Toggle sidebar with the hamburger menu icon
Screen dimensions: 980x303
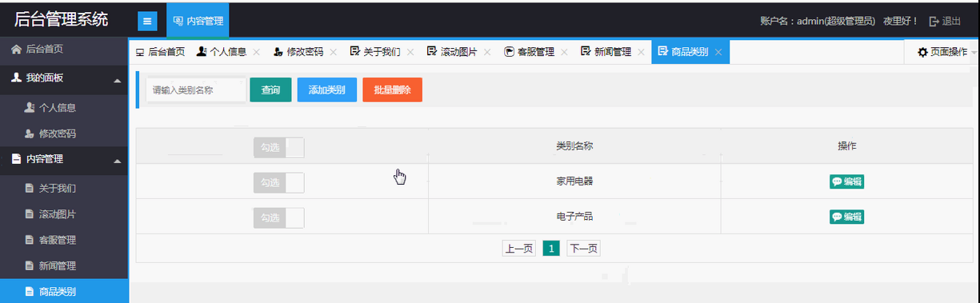click(x=147, y=22)
